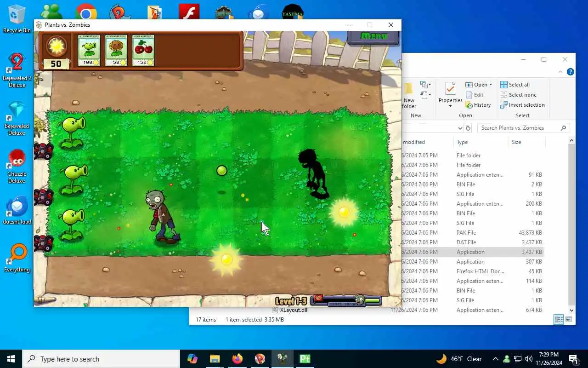Sort files by Size column header
This screenshot has width=588, height=368.
526,142
